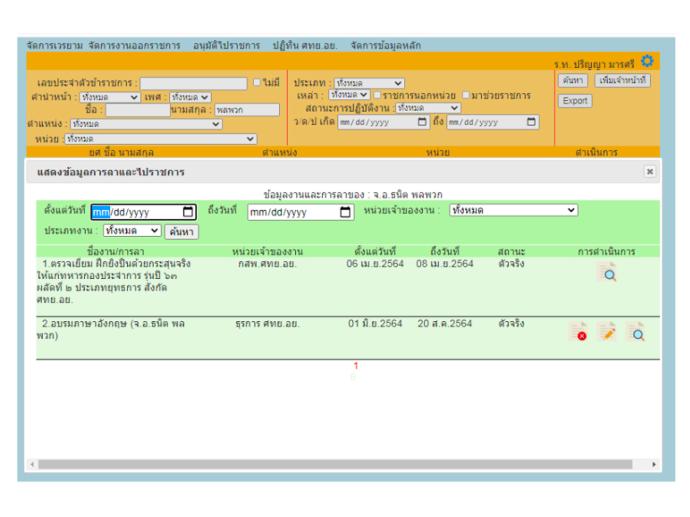Close the leave information dialog
Image resolution: width=690 pixels, height=517 pixels.
pyautogui.click(x=649, y=172)
